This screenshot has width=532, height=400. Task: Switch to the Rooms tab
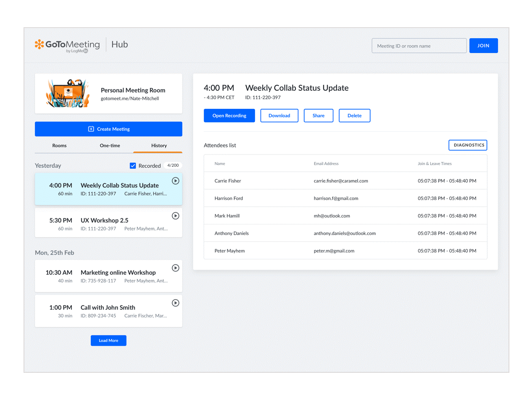(x=59, y=145)
